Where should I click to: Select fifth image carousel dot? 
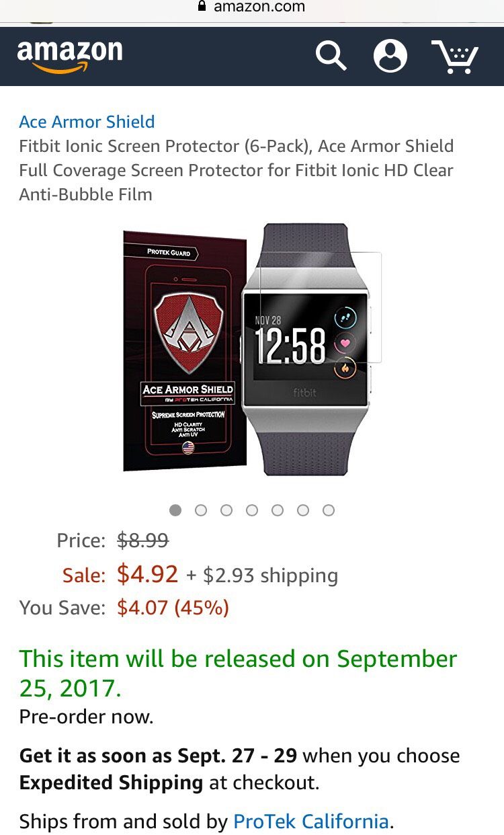(x=278, y=510)
